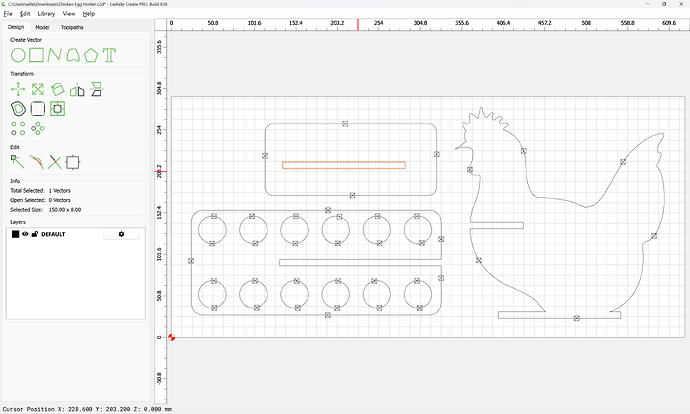This screenshot has width=690, height=414.
Task: Switch to the Model tab
Action: click(x=42, y=27)
